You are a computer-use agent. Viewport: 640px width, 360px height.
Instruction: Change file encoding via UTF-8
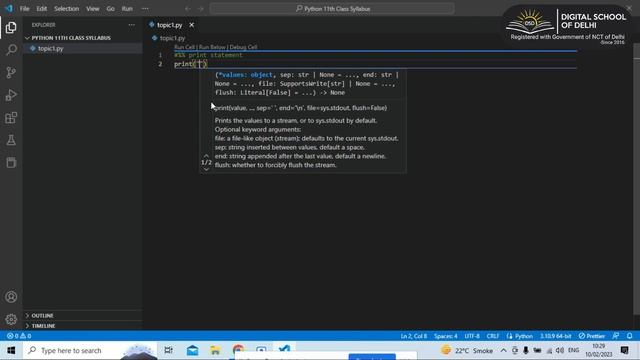pyautogui.click(x=472, y=336)
